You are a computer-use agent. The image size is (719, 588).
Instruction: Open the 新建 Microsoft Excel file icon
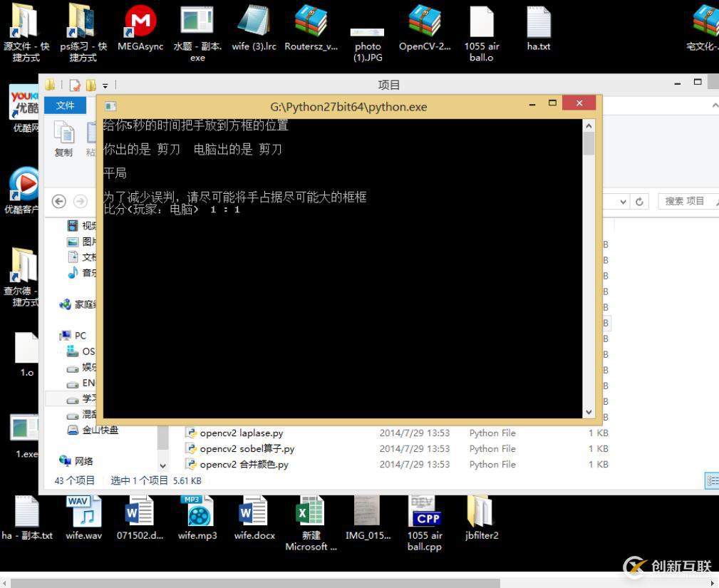tap(311, 523)
